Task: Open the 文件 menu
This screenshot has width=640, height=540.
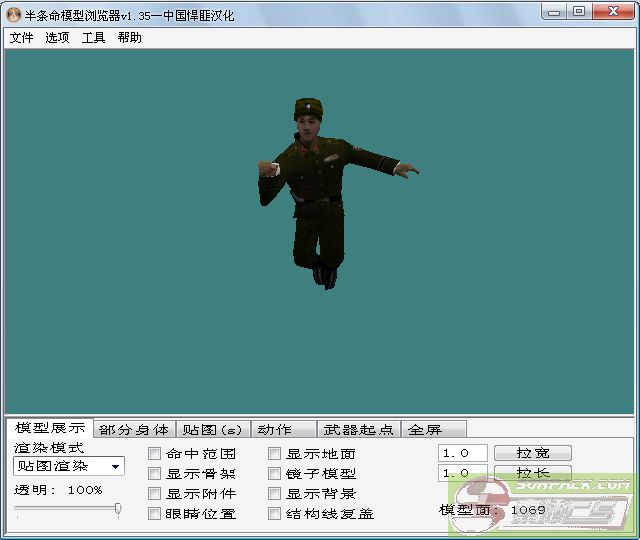Action: point(21,38)
